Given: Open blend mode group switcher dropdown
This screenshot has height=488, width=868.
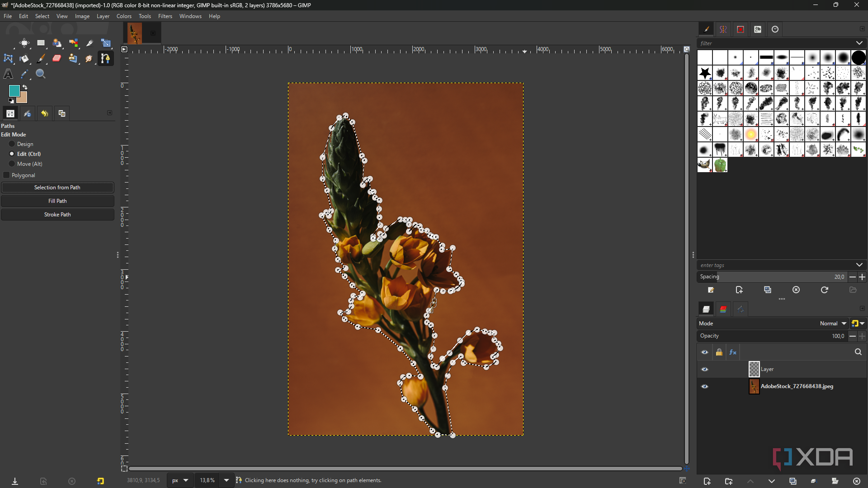Looking at the screenshot, I should 858,324.
